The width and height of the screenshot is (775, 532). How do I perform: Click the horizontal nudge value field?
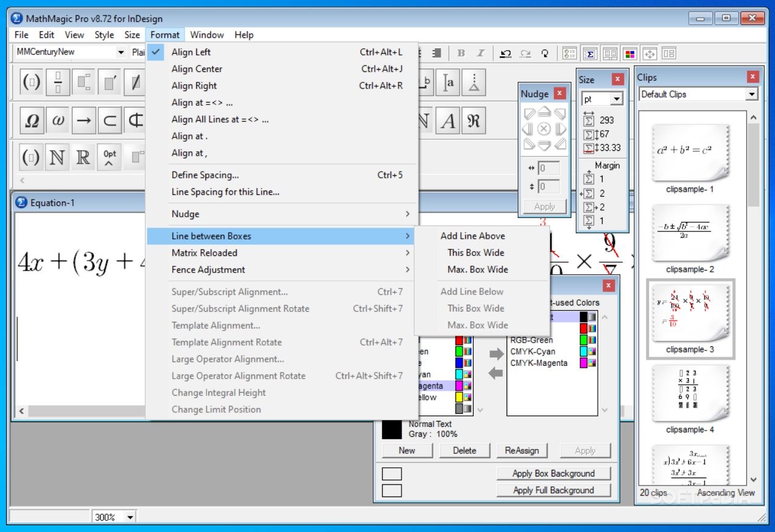click(549, 168)
